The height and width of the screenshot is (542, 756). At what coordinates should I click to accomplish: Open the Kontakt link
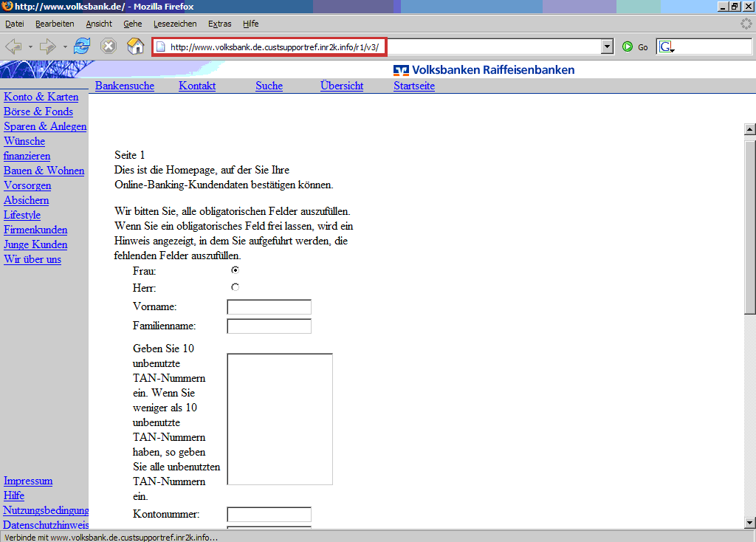(197, 86)
